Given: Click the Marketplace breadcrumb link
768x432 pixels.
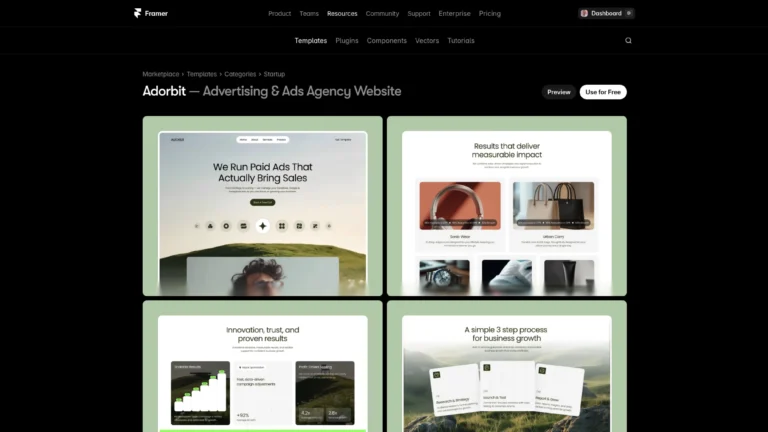Looking at the screenshot, I should pos(161,74).
